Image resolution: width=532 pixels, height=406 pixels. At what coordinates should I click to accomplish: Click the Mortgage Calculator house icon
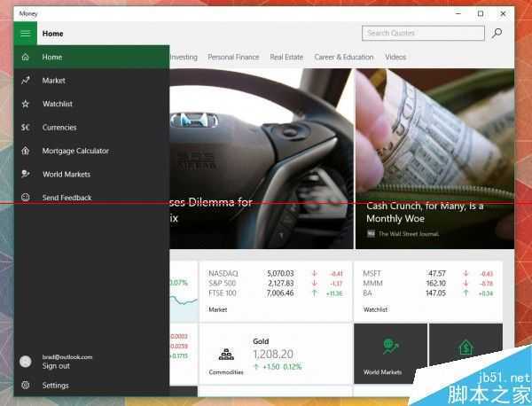click(26, 151)
